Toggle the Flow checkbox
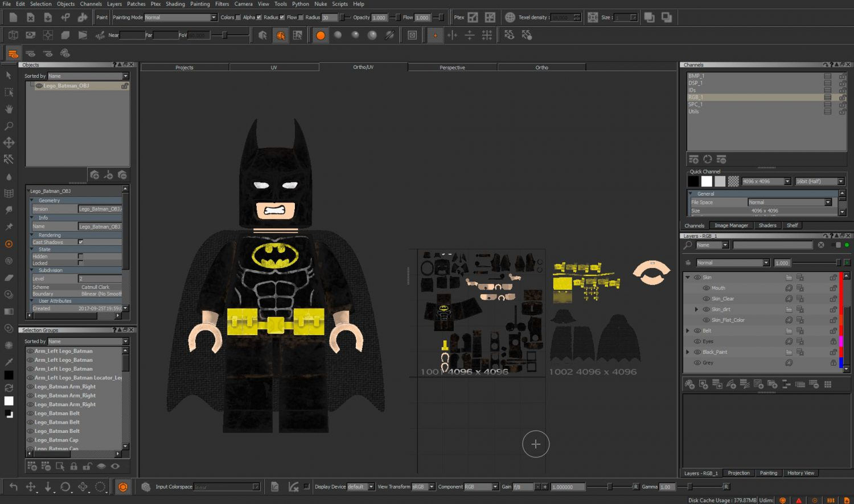This screenshot has width=854, height=504. (x=301, y=18)
